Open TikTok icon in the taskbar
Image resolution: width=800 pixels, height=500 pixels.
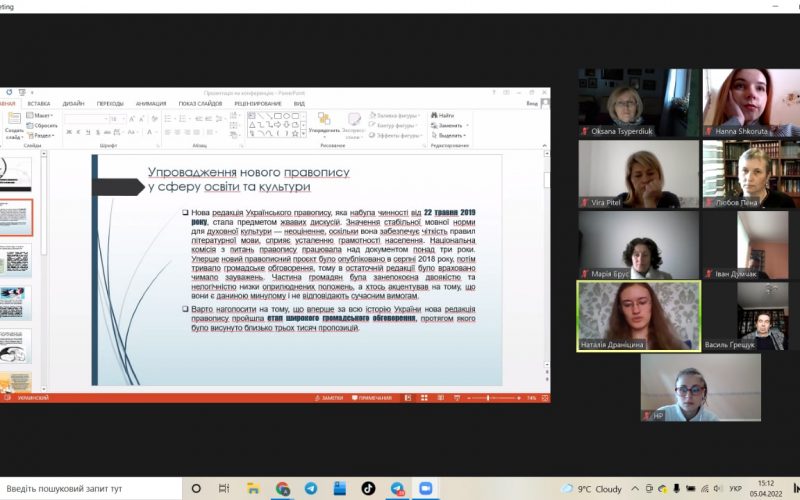pyautogui.click(x=368, y=488)
